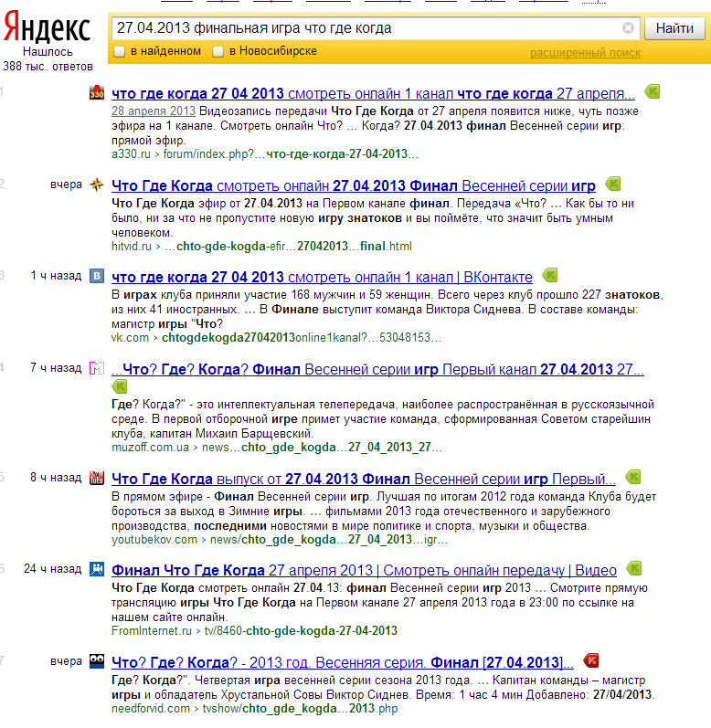The height and width of the screenshot is (728, 711).
Task: Click green tag icon beside the FromInternet result
Action: (633, 569)
